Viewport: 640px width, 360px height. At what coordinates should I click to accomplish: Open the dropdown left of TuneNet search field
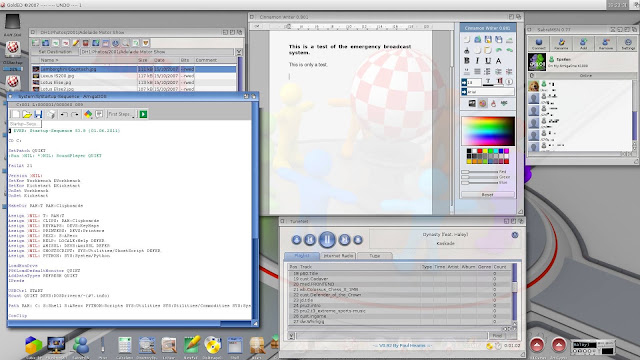pos(291,336)
